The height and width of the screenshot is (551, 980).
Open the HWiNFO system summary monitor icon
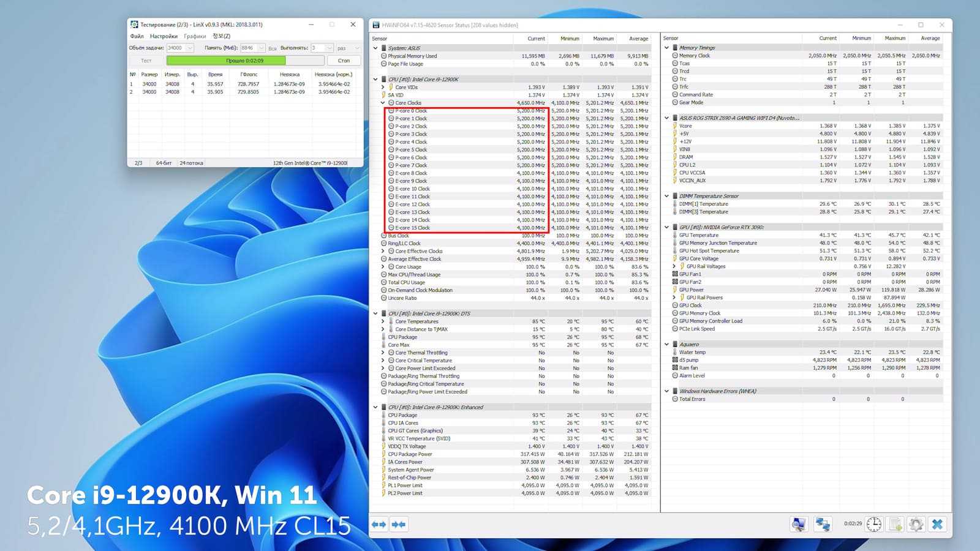[x=799, y=525]
